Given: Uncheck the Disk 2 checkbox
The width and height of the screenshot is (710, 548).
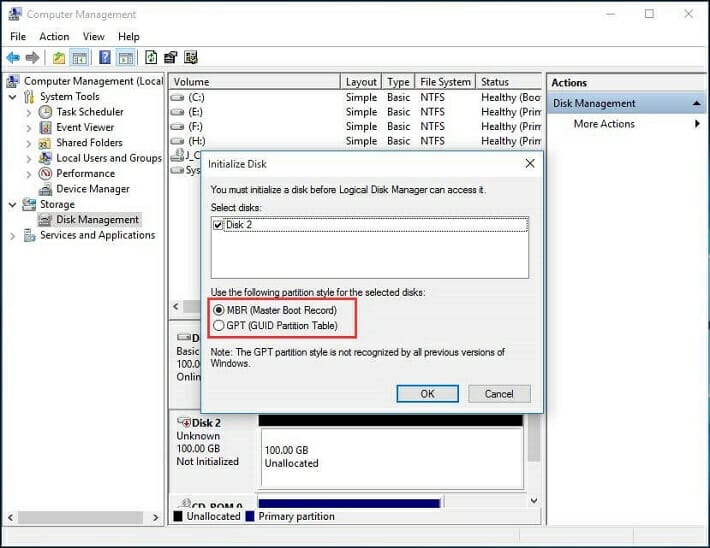Looking at the screenshot, I should coord(218,225).
